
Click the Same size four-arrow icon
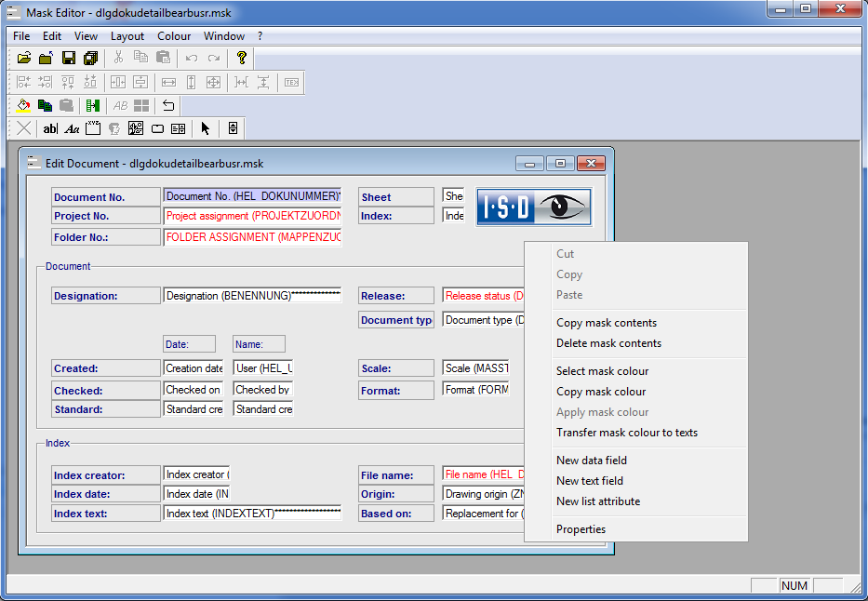point(213,83)
